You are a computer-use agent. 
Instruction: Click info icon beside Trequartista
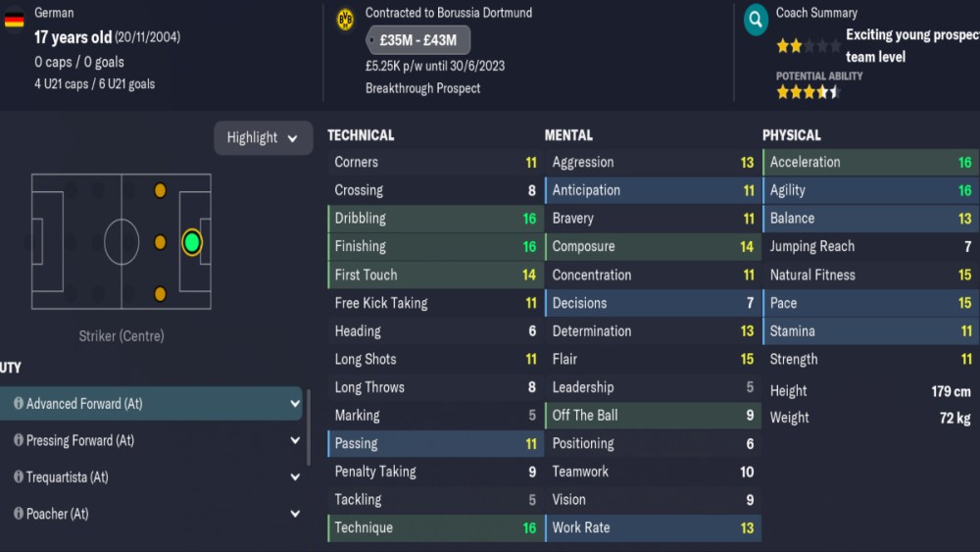coord(18,477)
